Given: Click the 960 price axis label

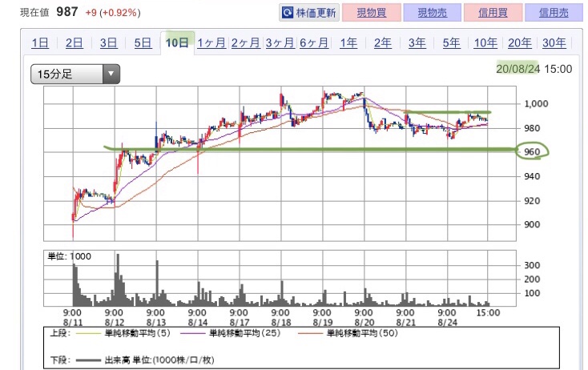Looking at the screenshot, I should tap(532, 152).
